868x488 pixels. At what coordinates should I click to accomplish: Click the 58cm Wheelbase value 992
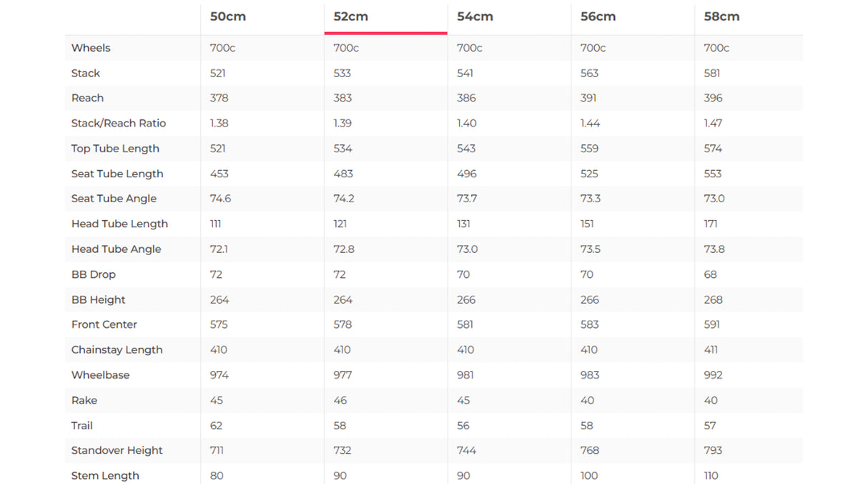coord(713,375)
